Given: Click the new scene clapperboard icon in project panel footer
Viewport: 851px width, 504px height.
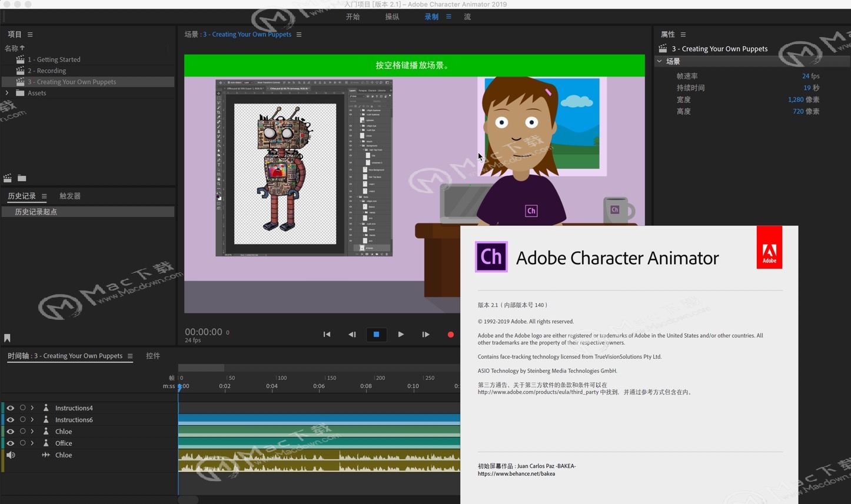Looking at the screenshot, I should [x=8, y=178].
